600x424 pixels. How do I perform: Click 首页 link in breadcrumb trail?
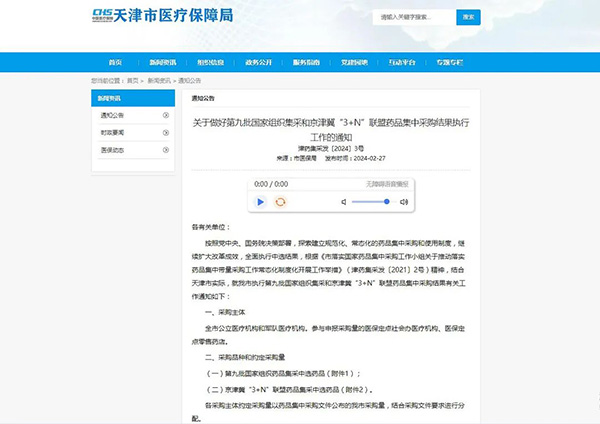tap(132, 79)
